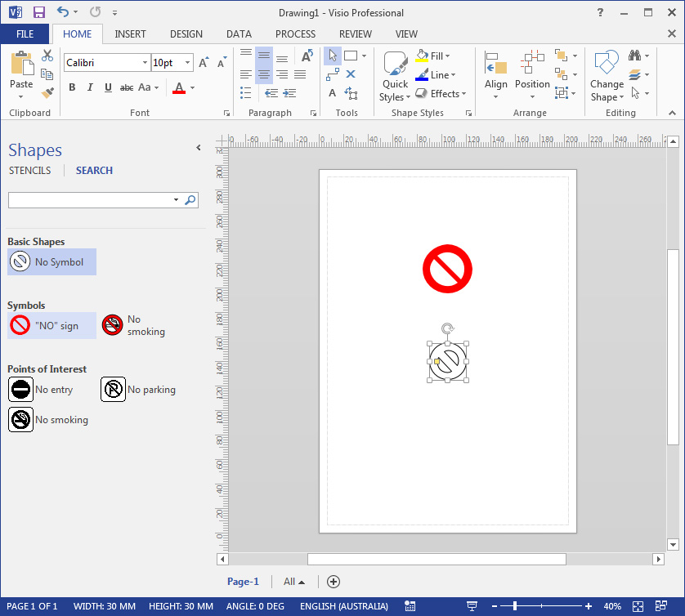Pick the No parking stencil icon
The height and width of the screenshot is (616, 685).
114,390
